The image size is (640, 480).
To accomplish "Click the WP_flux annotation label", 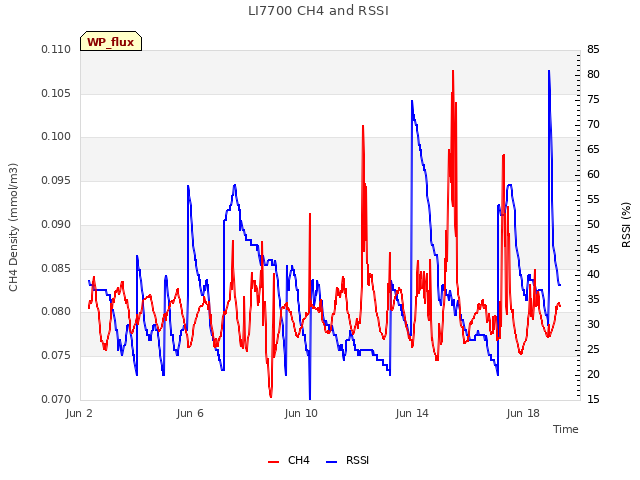I will [x=111, y=42].
